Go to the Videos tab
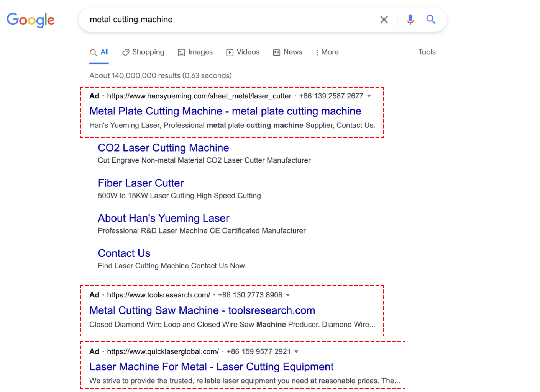The image size is (540, 392). [243, 52]
